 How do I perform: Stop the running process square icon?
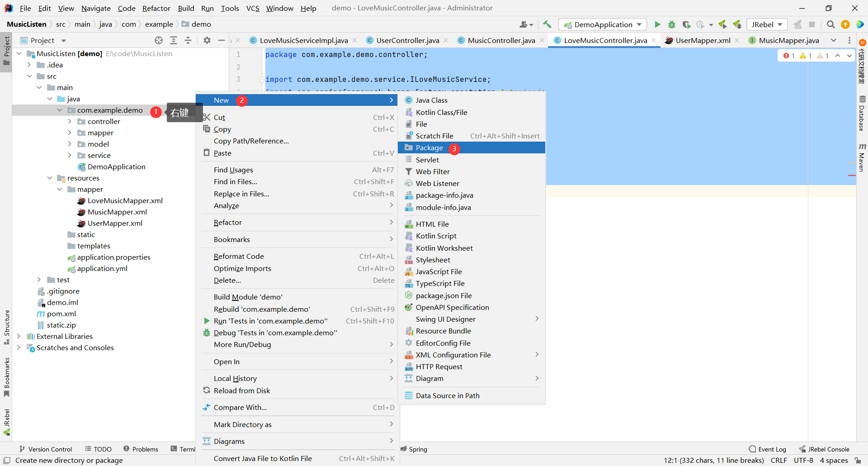[x=812, y=24]
